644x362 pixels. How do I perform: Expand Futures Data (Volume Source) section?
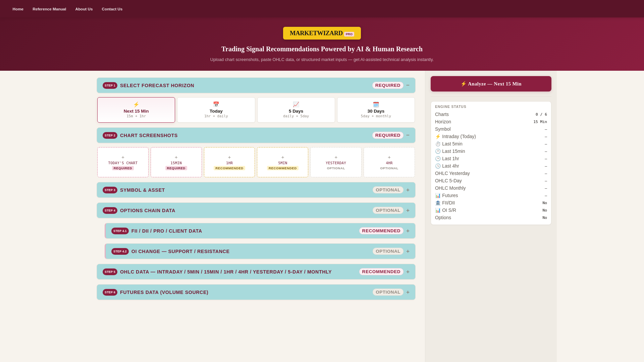coord(408,292)
